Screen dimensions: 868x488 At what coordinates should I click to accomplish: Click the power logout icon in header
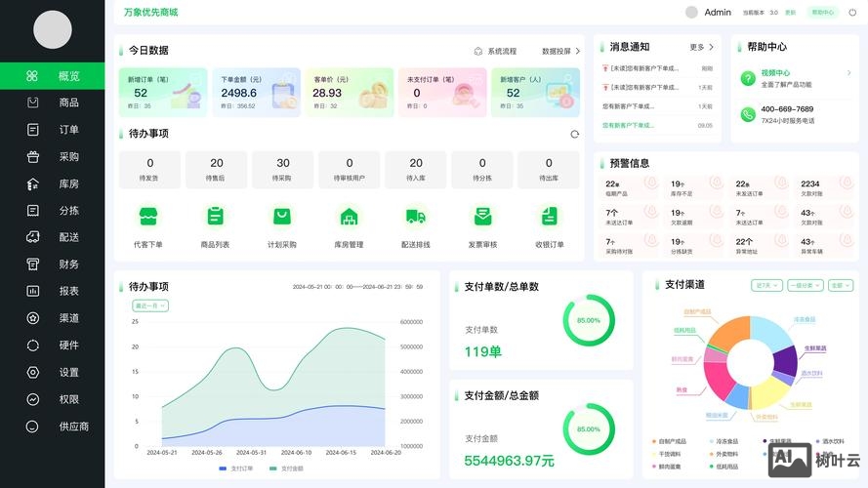tap(852, 12)
